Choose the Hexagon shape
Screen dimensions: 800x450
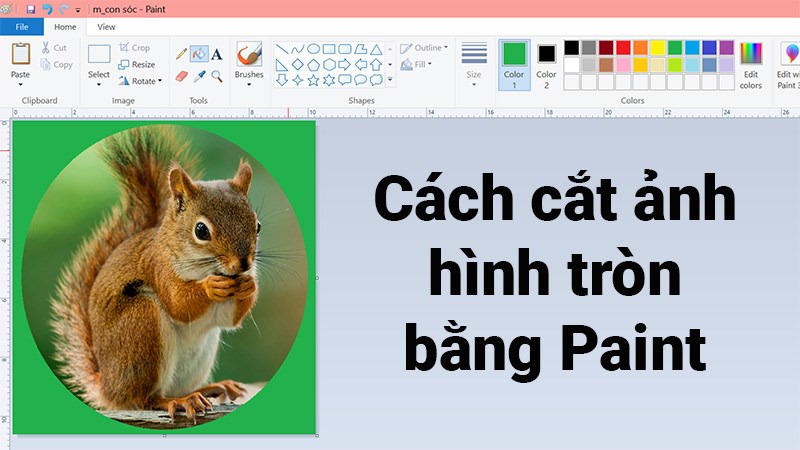329,65
